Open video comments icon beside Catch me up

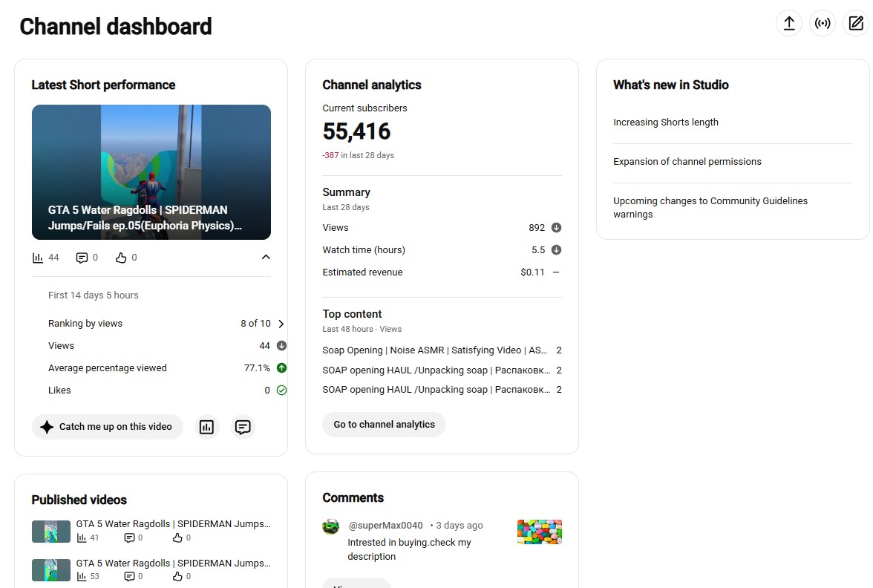click(243, 427)
